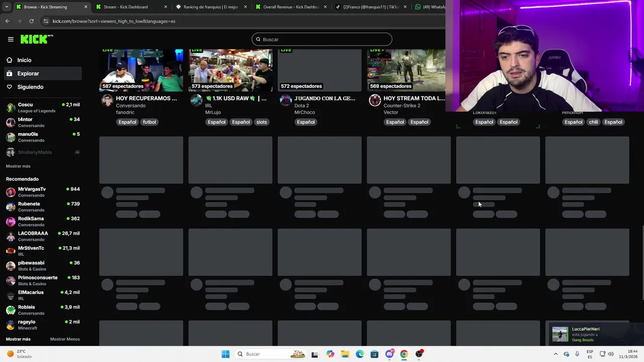Screen dimensions: 644x362
Task: Open the Kick hamburger menu
Action: (x=11, y=39)
